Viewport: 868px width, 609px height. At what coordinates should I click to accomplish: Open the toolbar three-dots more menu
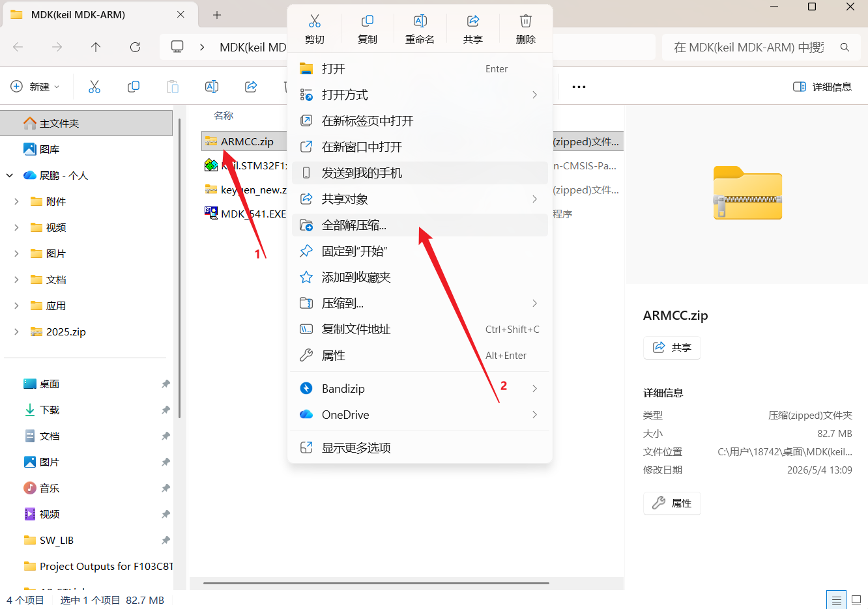click(x=579, y=87)
